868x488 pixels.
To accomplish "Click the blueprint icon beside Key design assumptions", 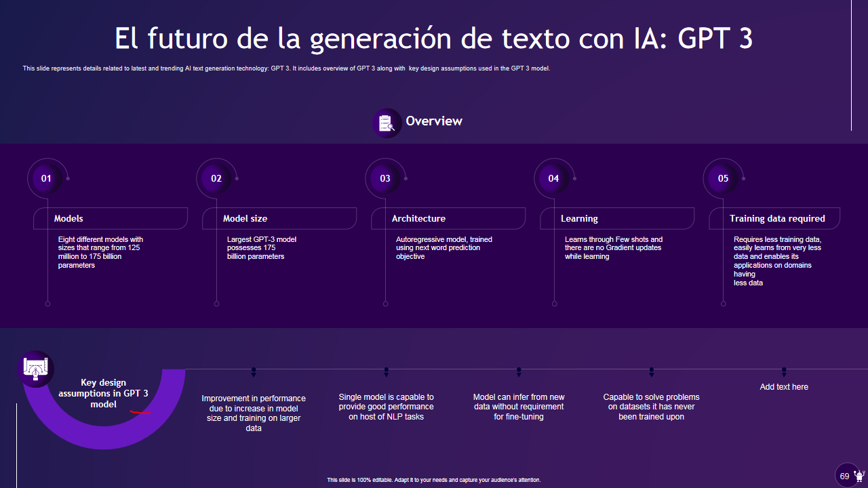I will [36, 369].
